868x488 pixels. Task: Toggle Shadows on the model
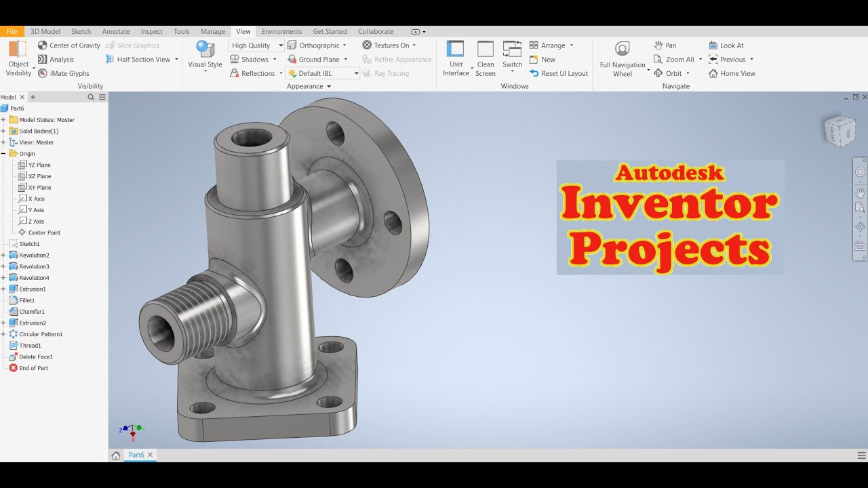(x=250, y=60)
